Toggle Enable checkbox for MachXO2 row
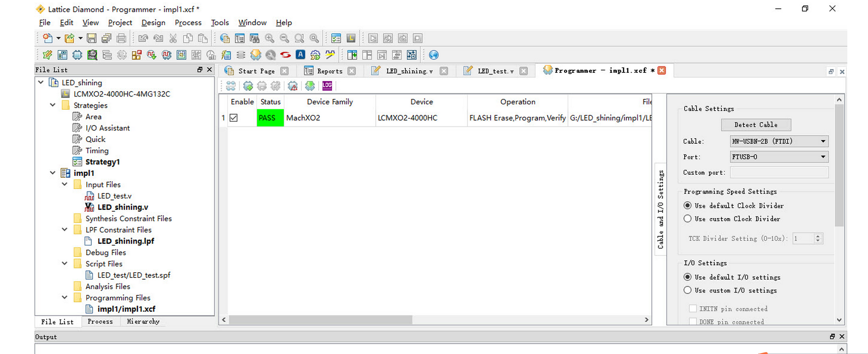Viewport: 868px width, 354px height. [x=234, y=118]
